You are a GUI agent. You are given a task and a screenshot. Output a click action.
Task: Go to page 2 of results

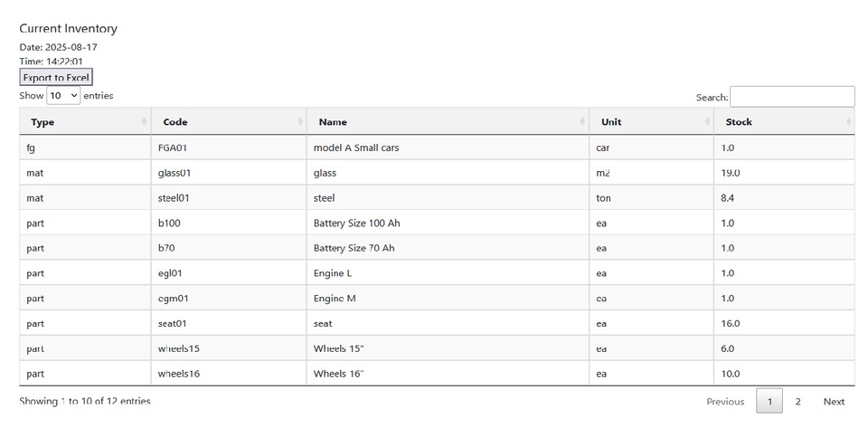tap(797, 402)
